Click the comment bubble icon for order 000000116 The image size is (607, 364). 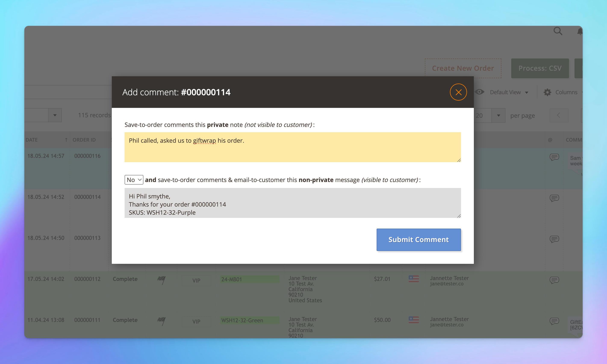(555, 157)
